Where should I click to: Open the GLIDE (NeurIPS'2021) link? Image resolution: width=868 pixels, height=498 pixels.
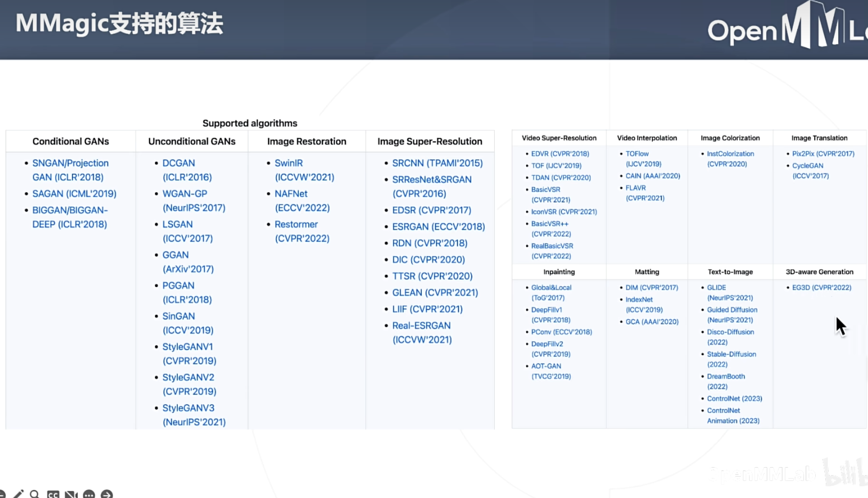730,292
